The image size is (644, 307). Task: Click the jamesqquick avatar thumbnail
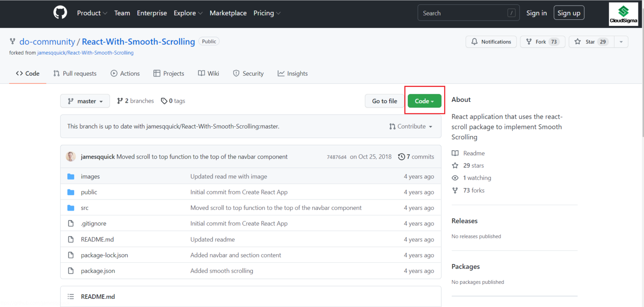[71, 157]
